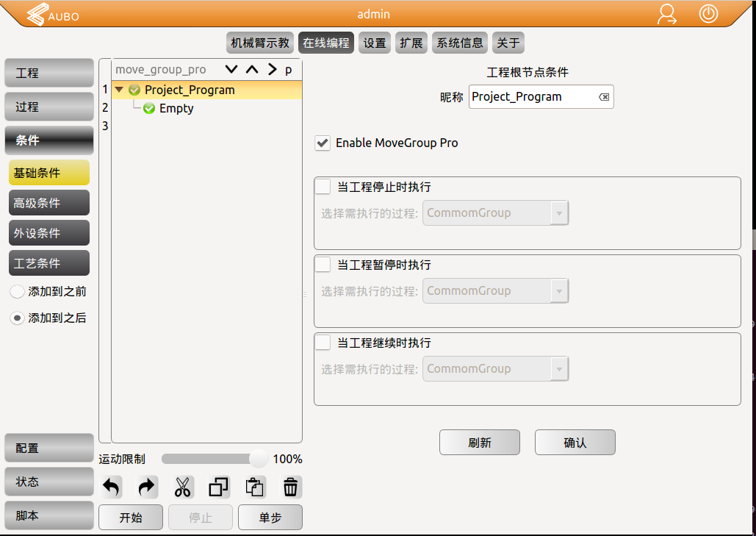756x536 pixels.
Task: Click the redo arrow icon
Action: click(x=146, y=487)
